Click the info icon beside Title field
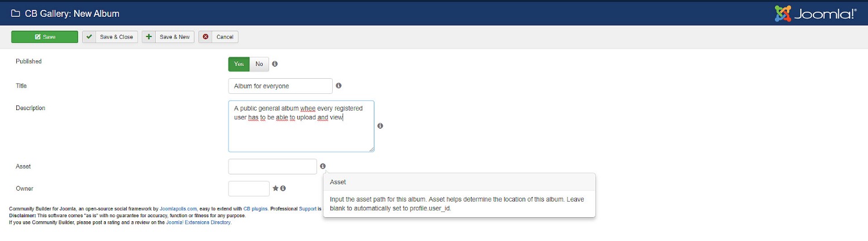The height and width of the screenshot is (241, 868). (339, 86)
